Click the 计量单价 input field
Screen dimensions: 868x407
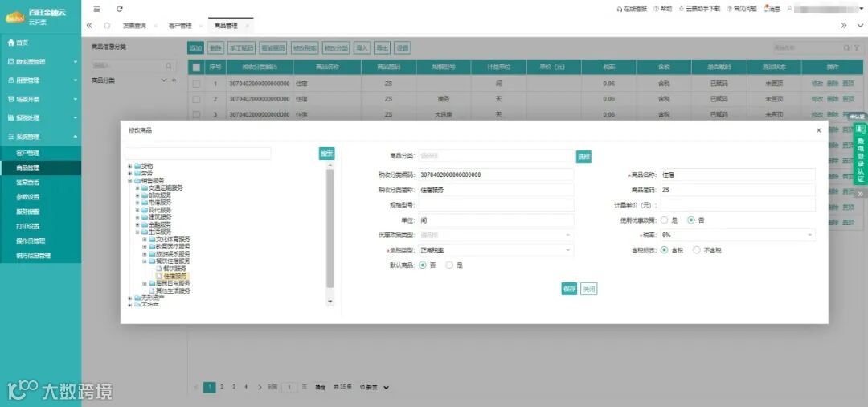click(737, 205)
